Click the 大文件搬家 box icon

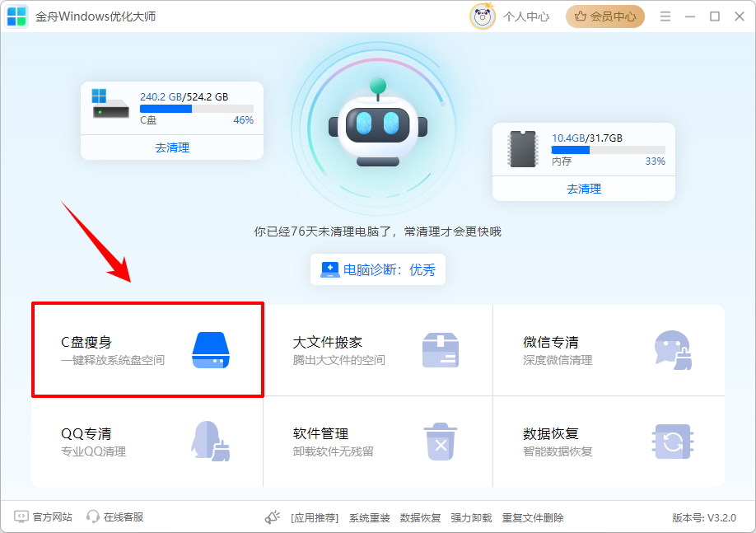pos(441,350)
